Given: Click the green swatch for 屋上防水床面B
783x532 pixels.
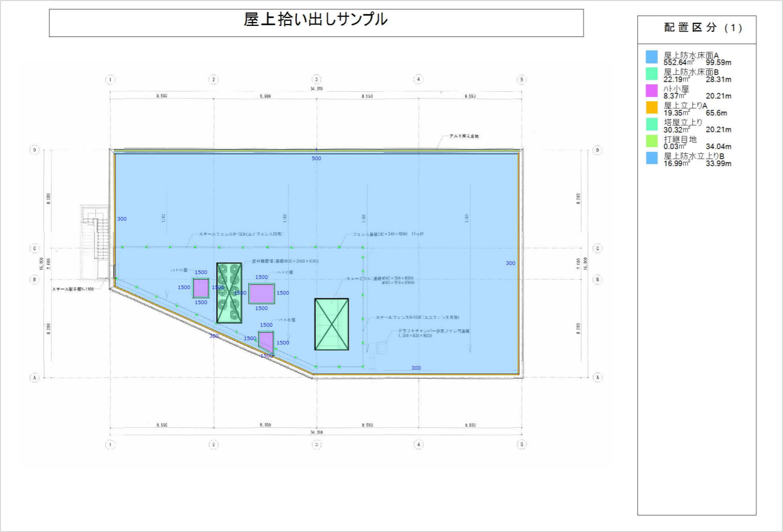Looking at the screenshot, I should tap(652, 73).
